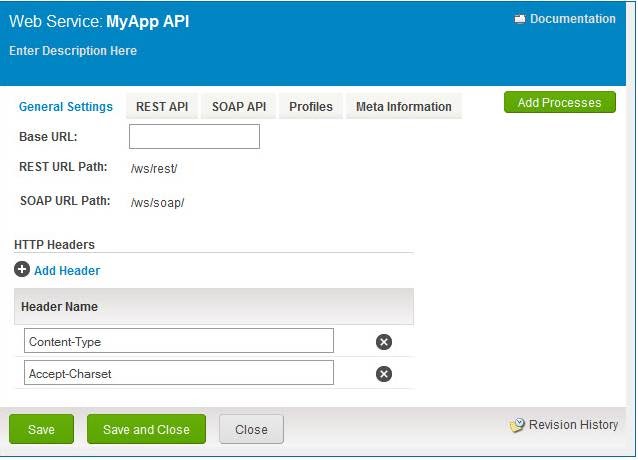Click into the Accept-Charset header field

[x=179, y=374]
